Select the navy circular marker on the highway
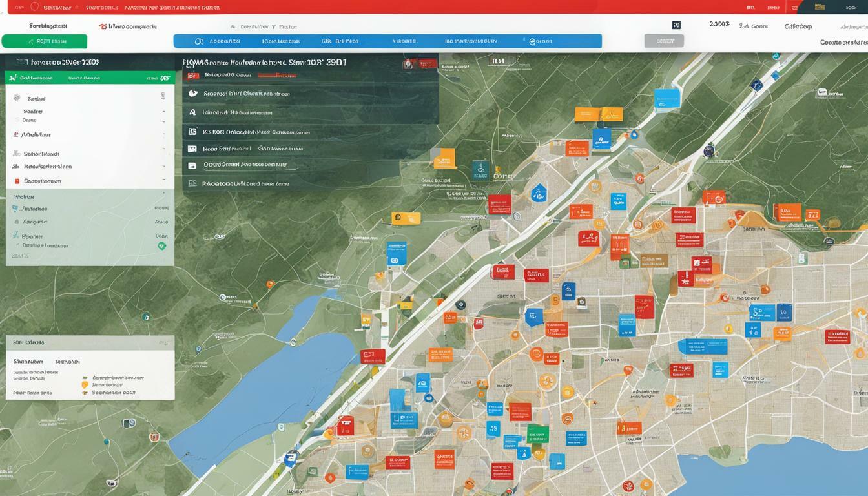Screen dimensions: 868x496 708,151
